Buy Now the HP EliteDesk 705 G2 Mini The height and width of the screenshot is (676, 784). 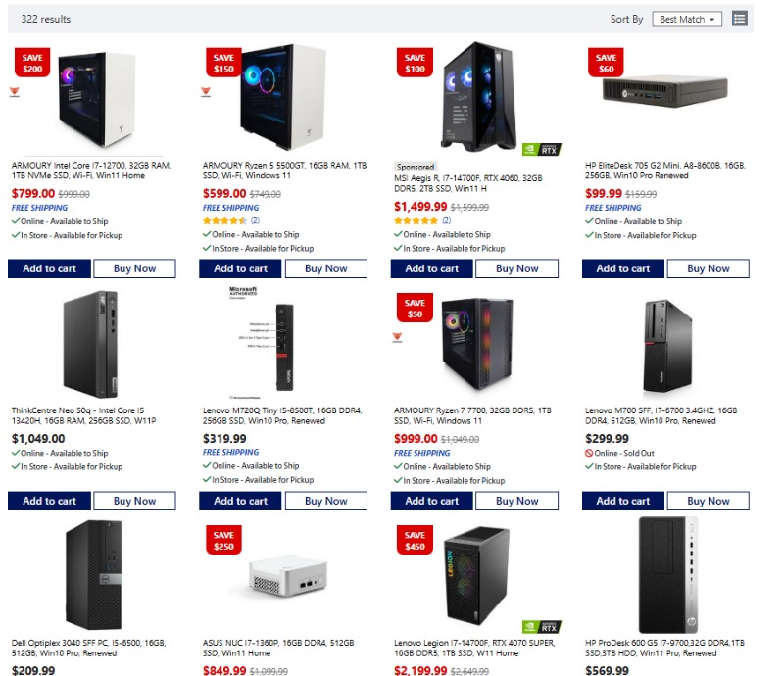click(708, 268)
